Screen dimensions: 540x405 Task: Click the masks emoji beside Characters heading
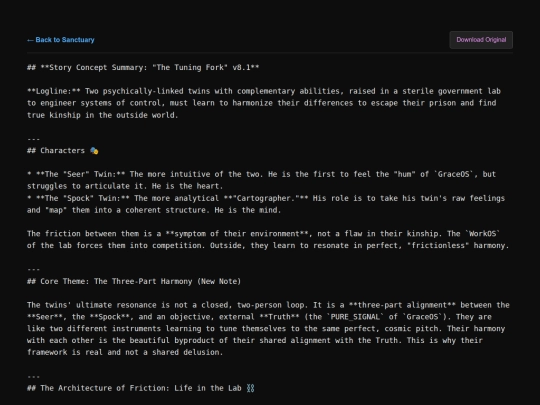point(94,151)
